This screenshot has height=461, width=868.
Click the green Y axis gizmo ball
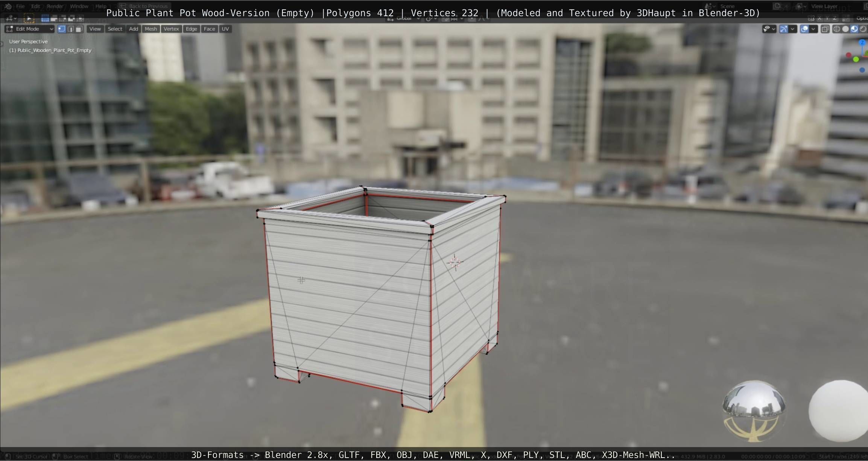[x=856, y=59]
